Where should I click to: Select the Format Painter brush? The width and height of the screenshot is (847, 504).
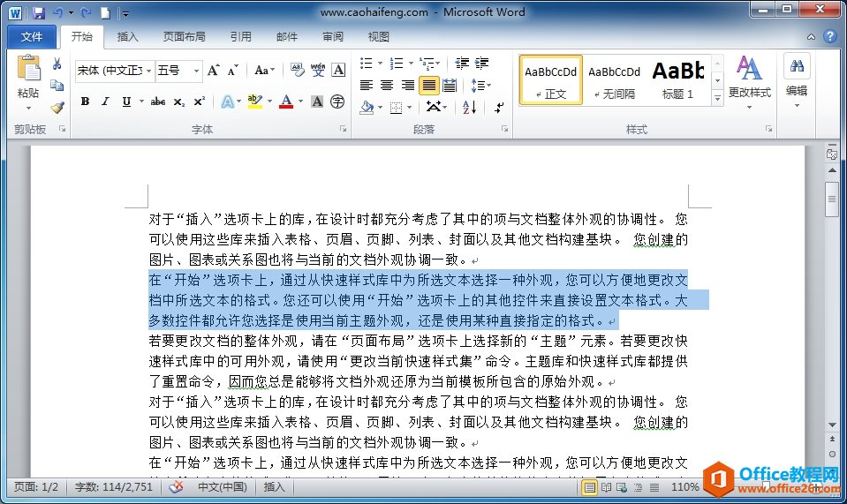[x=57, y=108]
